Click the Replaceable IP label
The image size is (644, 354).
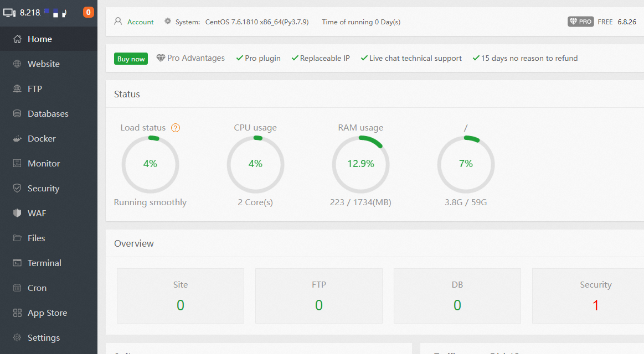click(x=325, y=58)
